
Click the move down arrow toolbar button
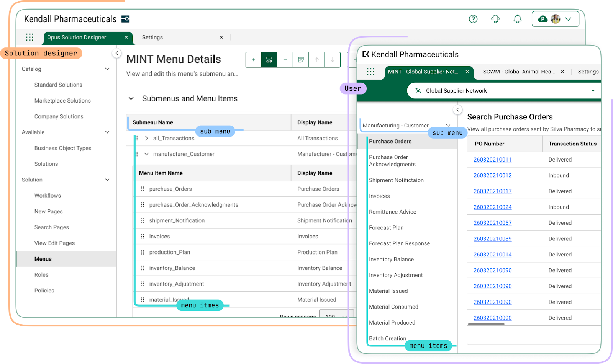[x=333, y=60]
